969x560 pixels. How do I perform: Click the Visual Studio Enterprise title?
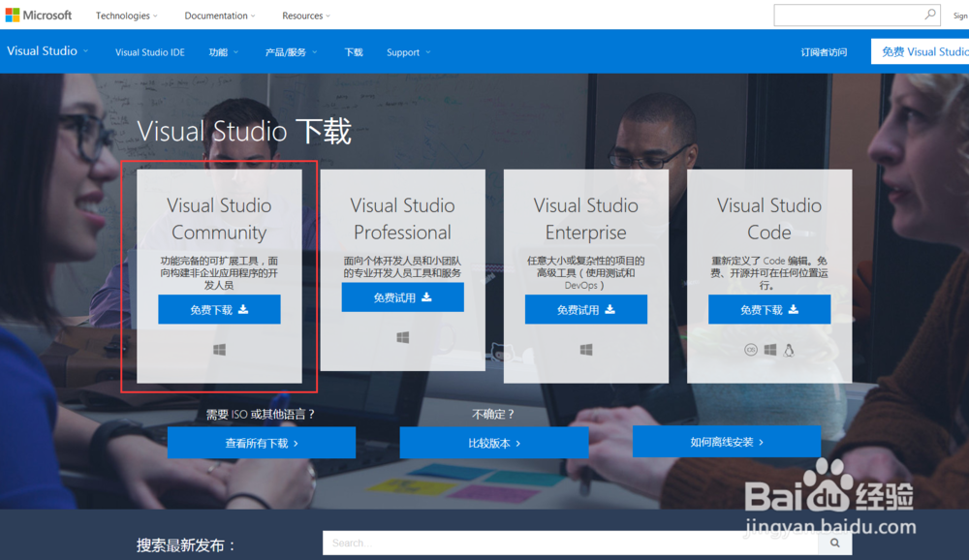click(x=586, y=219)
